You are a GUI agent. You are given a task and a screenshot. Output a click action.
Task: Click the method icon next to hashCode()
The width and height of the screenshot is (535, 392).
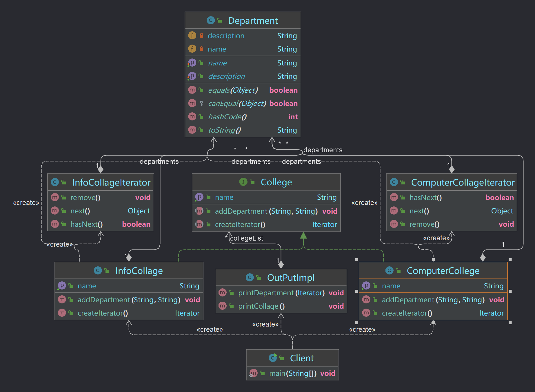pos(192,116)
